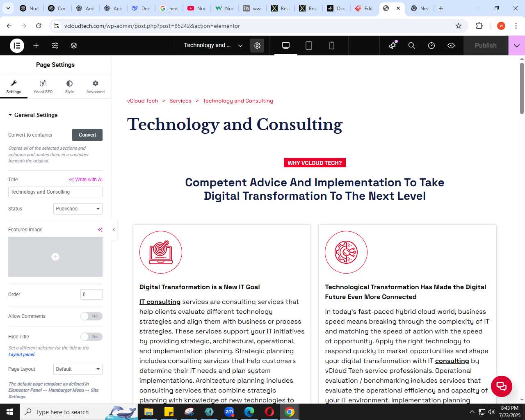
Task: View site information icon in address bar
Action: [56, 26]
